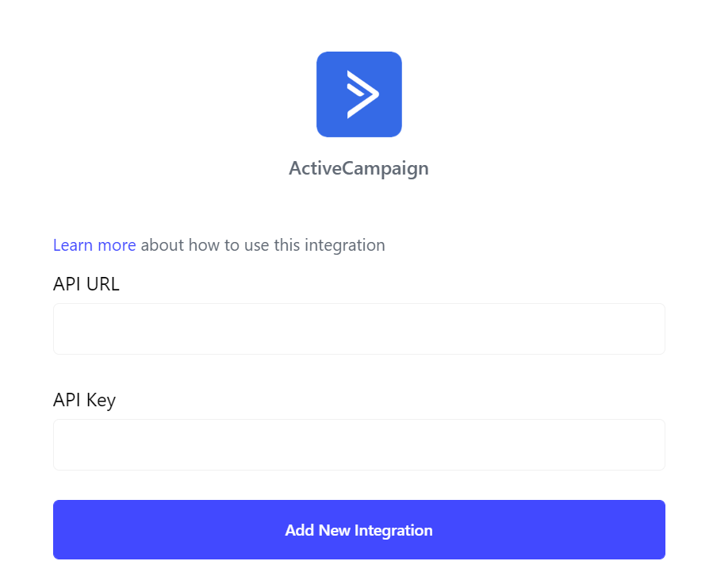Click inside the API URL text box
The height and width of the screenshot is (588, 713).
click(358, 329)
